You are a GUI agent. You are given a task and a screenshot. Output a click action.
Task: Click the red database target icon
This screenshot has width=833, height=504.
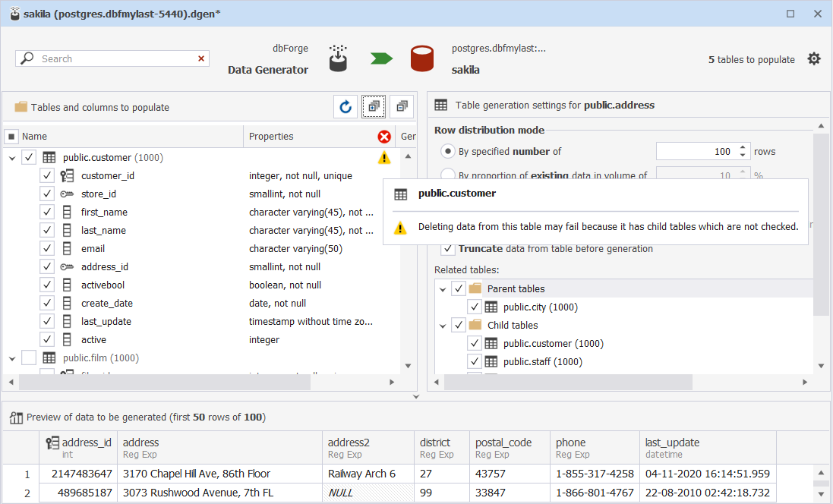click(x=421, y=58)
